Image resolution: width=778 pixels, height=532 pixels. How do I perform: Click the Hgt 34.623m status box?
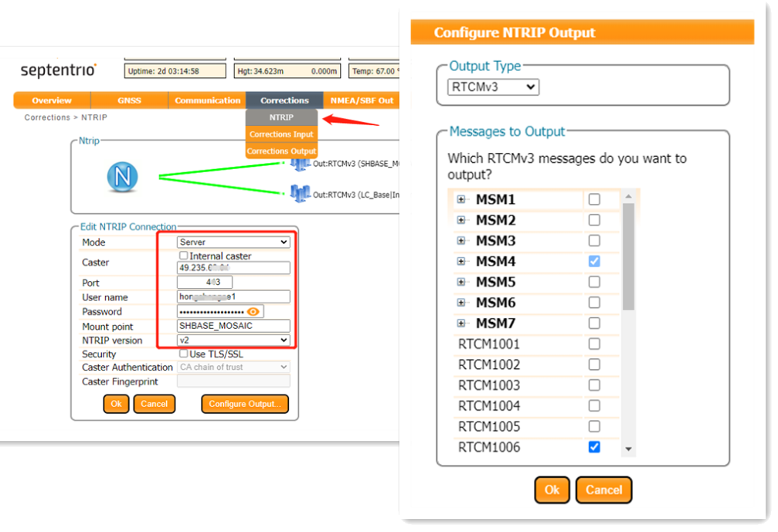(x=287, y=71)
